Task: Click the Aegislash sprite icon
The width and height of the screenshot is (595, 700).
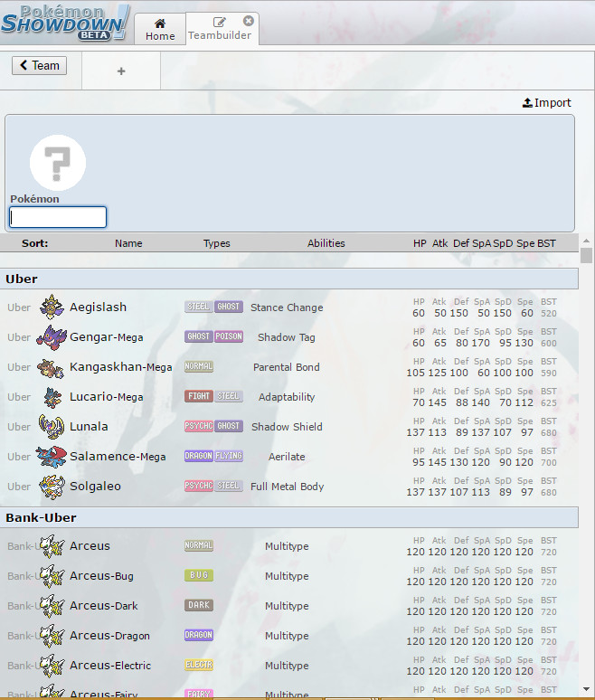Action: coord(52,307)
